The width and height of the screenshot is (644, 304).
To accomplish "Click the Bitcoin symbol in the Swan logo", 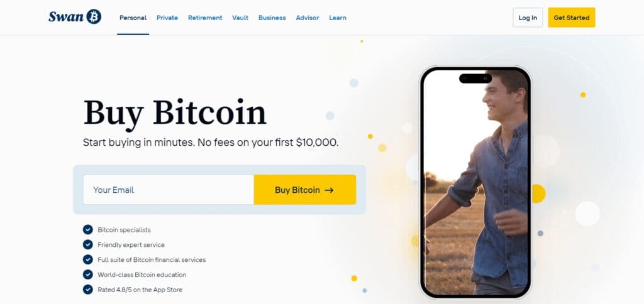I will pyautogui.click(x=94, y=17).
